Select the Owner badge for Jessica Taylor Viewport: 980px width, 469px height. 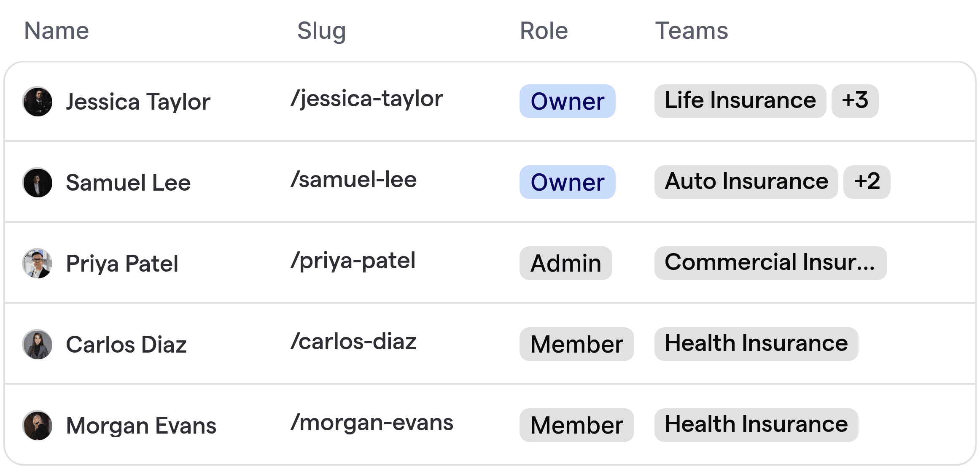pyautogui.click(x=567, y=101)
